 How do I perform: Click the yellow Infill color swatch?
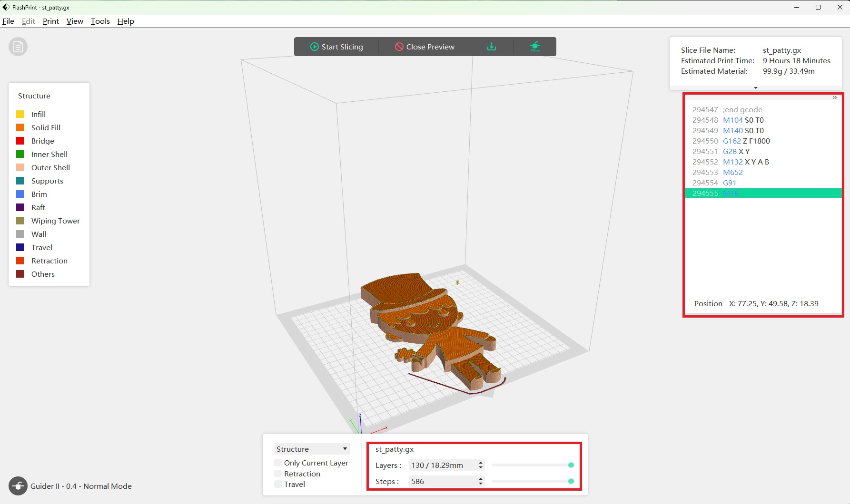tap(20, 114)
